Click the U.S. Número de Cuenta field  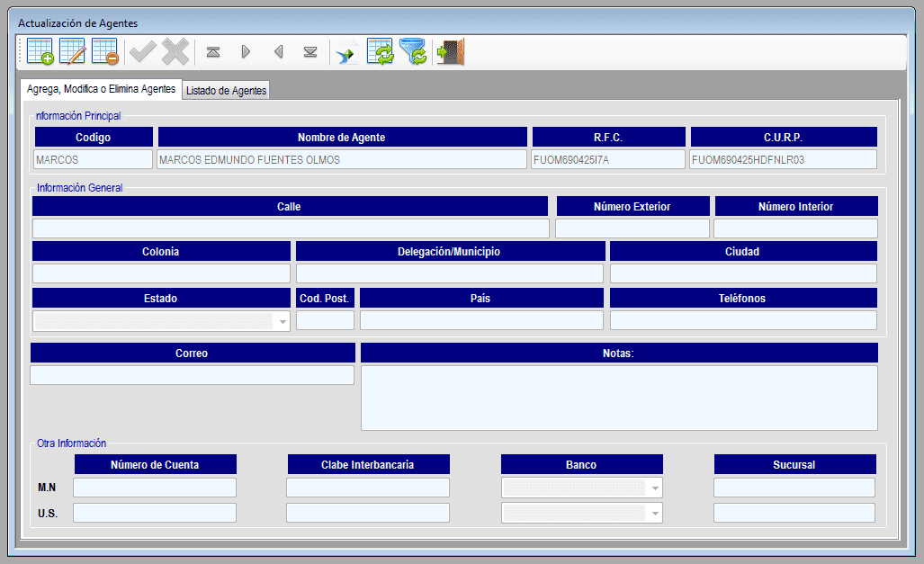tap(155, 513)
